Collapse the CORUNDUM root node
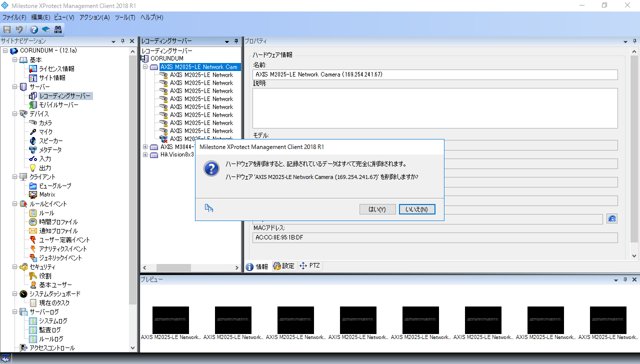This screenshot has height=364, width=640. (5, 51)
